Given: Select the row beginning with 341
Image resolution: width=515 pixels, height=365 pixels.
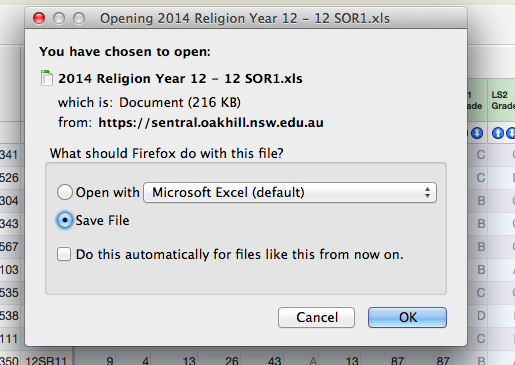Looking at the screenshot, I should (10, 155).
